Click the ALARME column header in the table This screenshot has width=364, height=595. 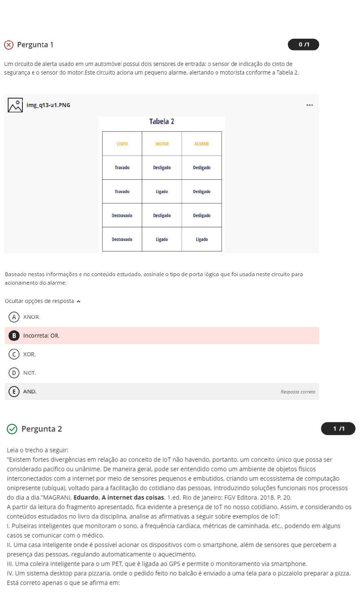(x=202, y=144)
